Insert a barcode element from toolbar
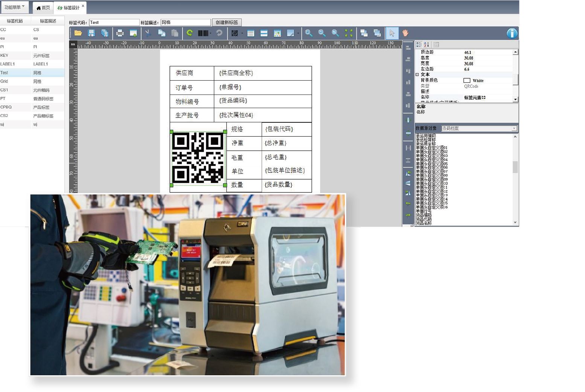Screen dimensions: 585x392 pos(203,33)
